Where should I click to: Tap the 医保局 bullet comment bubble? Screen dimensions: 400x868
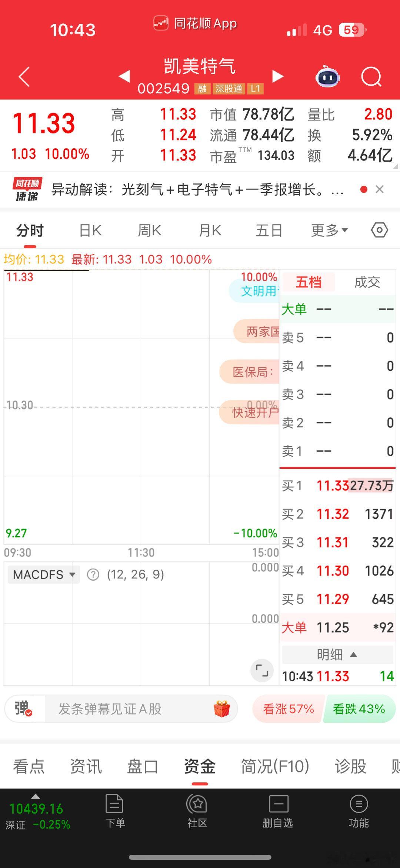coord(250,371)
